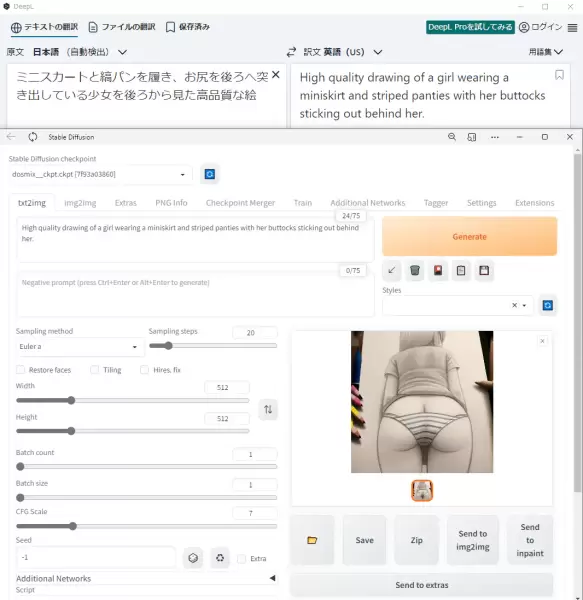Open the Sampling method dropdown
Viewport: 583px width, 600px height.
point(80,347)
